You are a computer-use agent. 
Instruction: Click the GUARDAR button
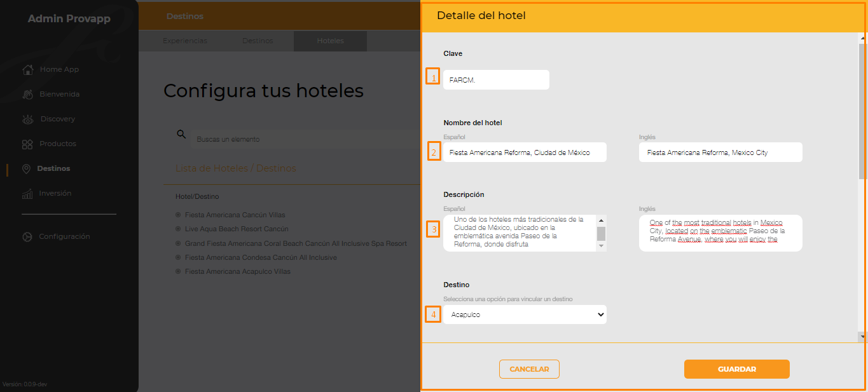737,369
